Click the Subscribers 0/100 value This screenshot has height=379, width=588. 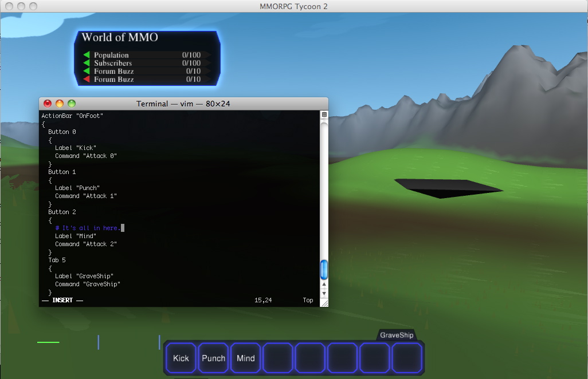point(191,63)
